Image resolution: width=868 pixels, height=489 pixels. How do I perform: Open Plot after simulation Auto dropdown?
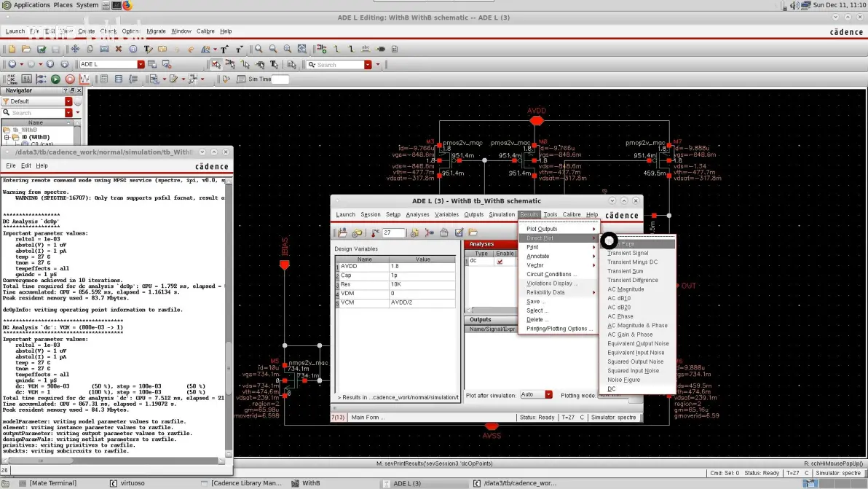[548, 395]
